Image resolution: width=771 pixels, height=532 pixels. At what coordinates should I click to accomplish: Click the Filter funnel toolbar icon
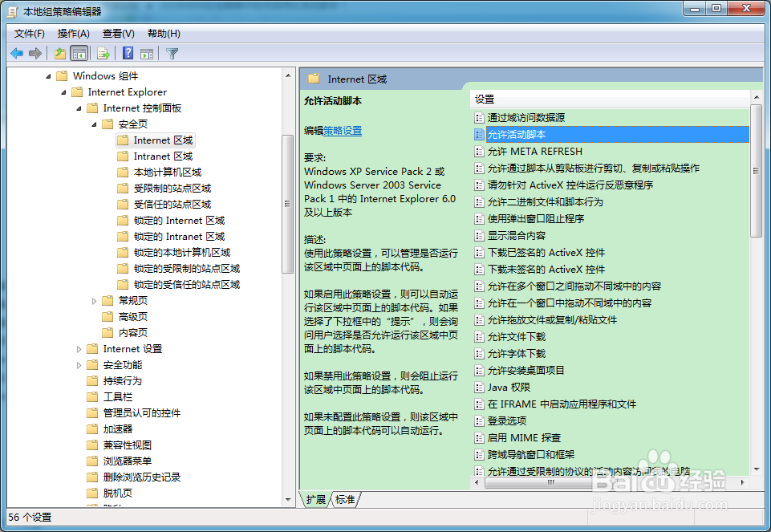click(x=172, y=53)
